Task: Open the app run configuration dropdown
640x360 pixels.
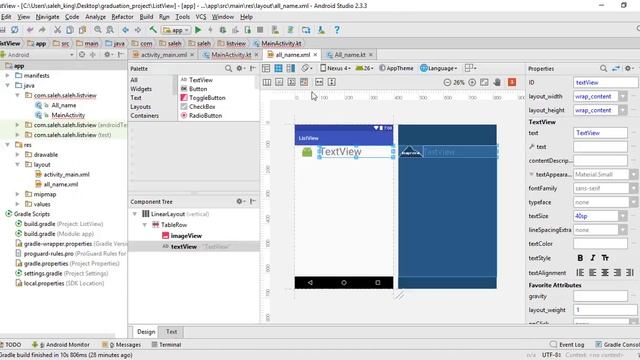Action: (176, 30)
